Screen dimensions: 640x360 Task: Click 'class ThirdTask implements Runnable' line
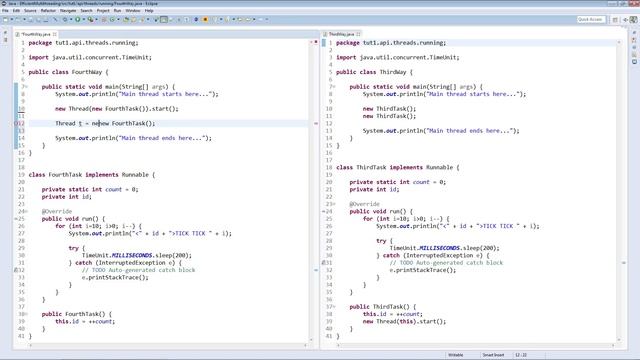click(x=398, y=167)
